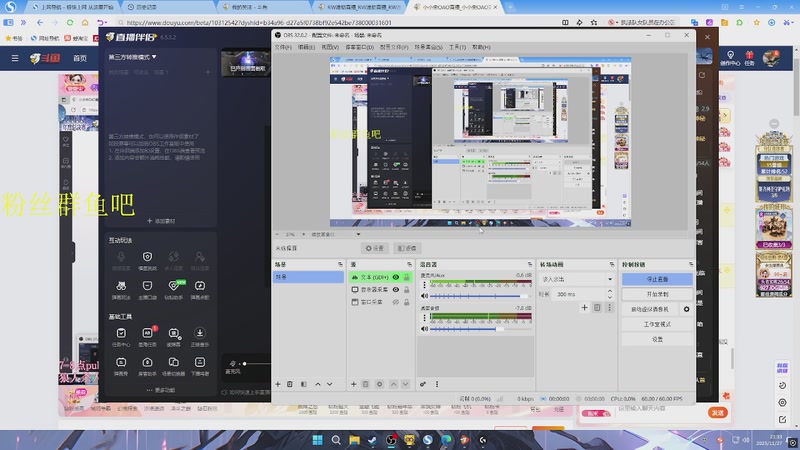Increase transition duration stepper arrow
Image resolution: width=800 pixels, height=450 pixels.
click(610, 291)
